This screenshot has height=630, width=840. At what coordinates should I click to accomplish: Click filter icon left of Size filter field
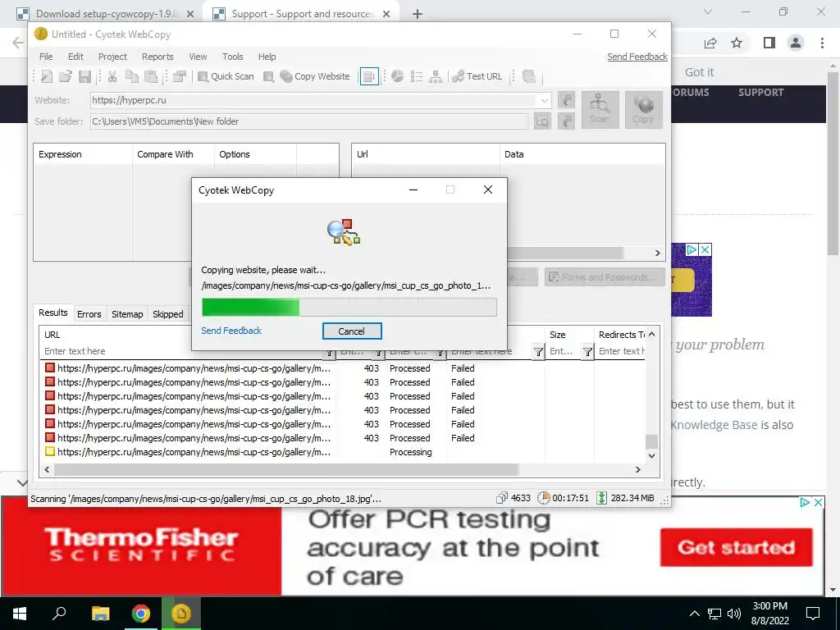pos(538,351)
